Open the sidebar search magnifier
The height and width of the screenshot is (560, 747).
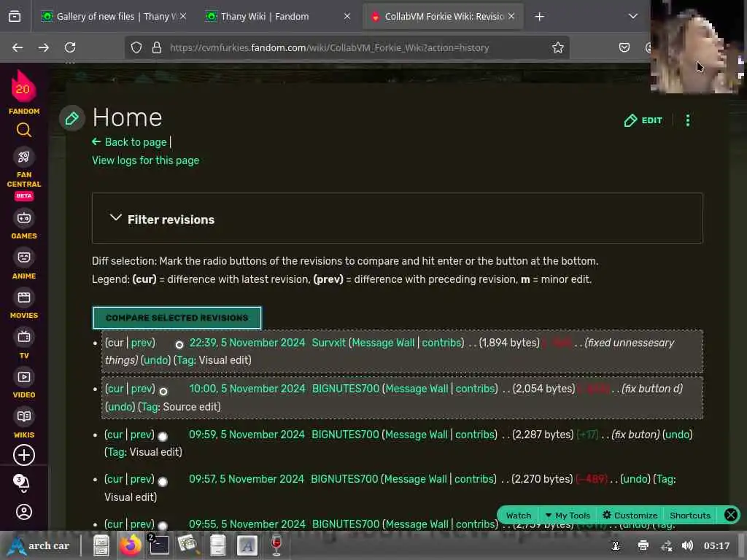24,130
